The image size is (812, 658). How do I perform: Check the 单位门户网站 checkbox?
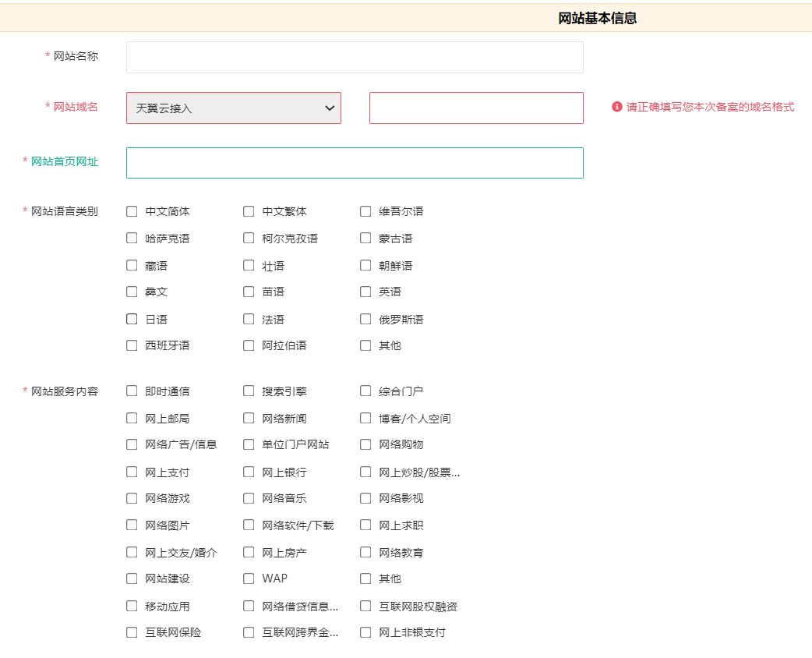(249, 444)
